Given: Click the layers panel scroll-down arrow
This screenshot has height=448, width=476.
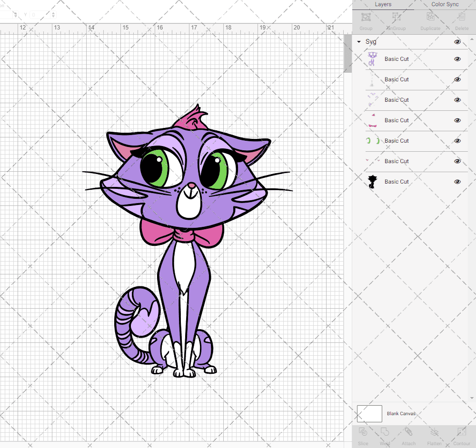Looking at the screenshot, I should (x=471, y=398).
